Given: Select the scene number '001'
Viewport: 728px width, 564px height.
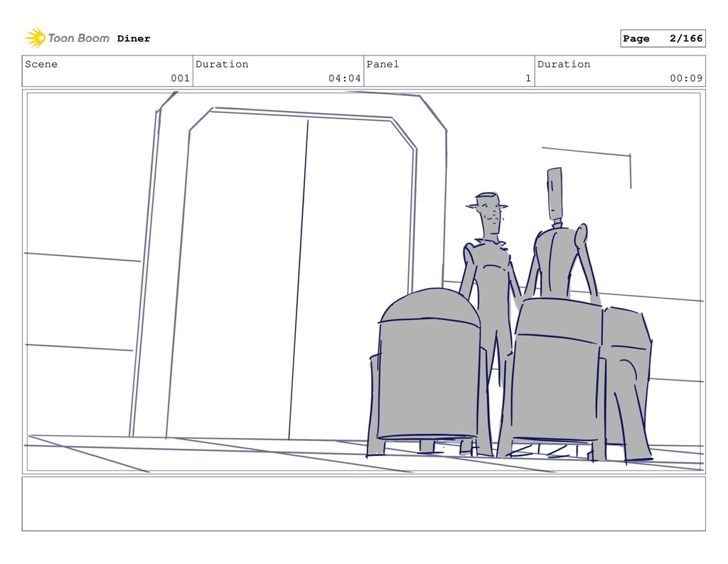Looking at the screenshot, I should coord(180,78).
